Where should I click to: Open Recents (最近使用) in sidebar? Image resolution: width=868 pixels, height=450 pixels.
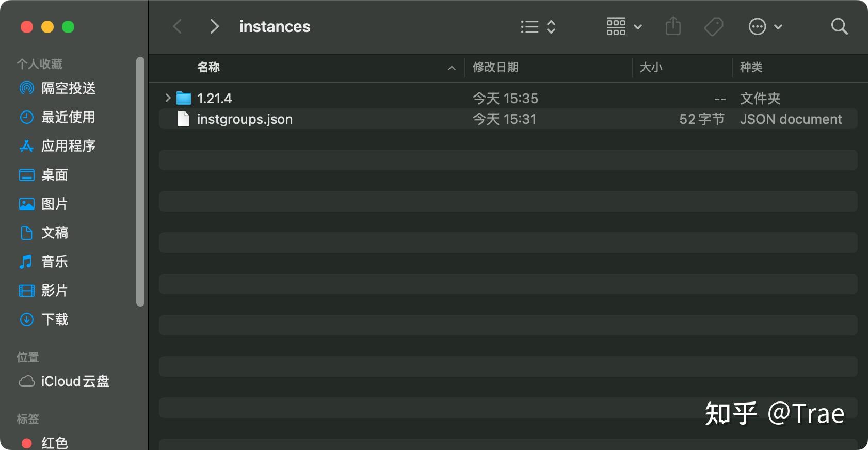[x=68, y=117]
